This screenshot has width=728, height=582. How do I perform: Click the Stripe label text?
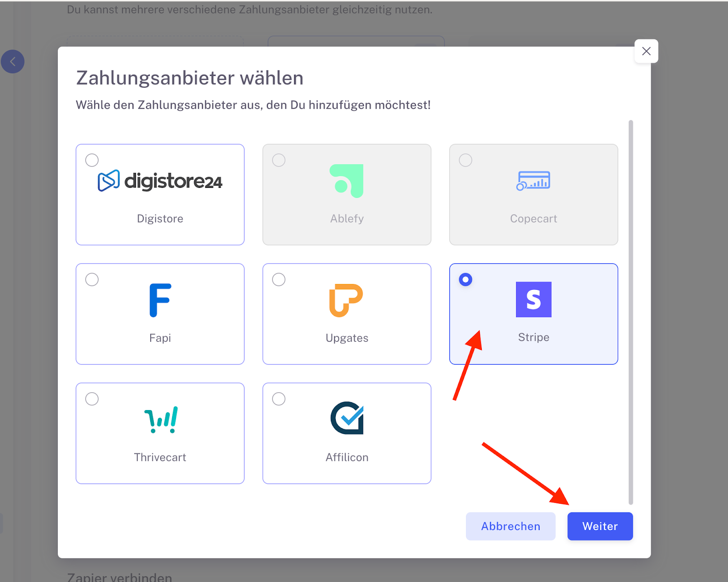[534, 337]
